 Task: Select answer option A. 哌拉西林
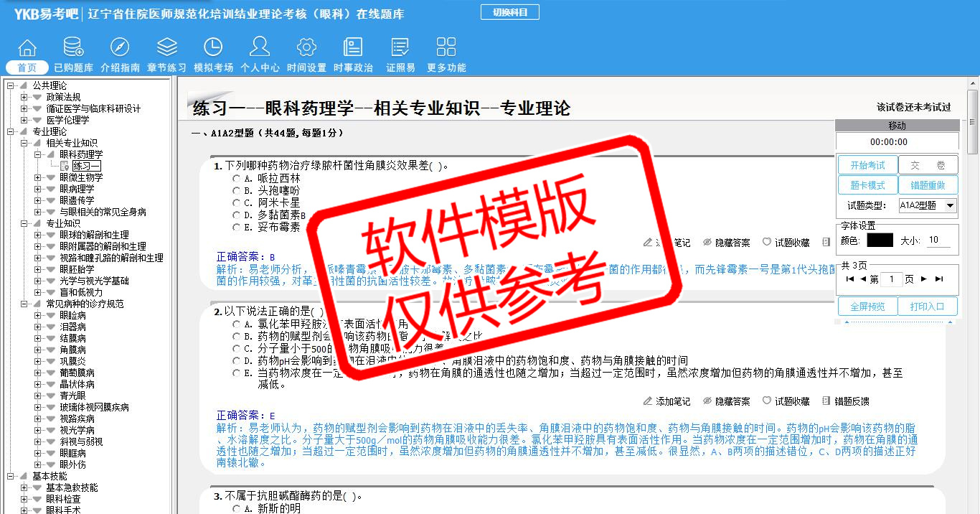click(237, 179)
